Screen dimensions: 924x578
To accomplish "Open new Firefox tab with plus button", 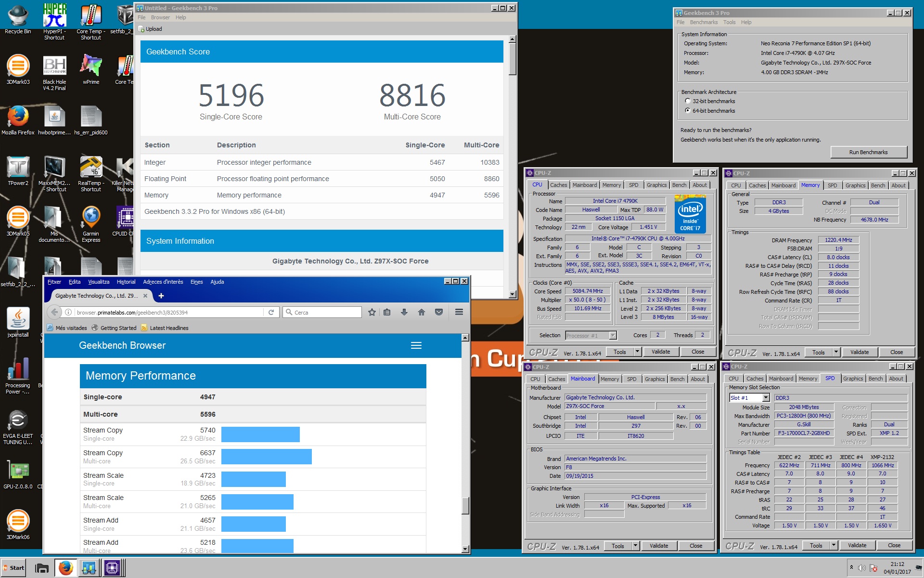I will click(x=161, y=296).
